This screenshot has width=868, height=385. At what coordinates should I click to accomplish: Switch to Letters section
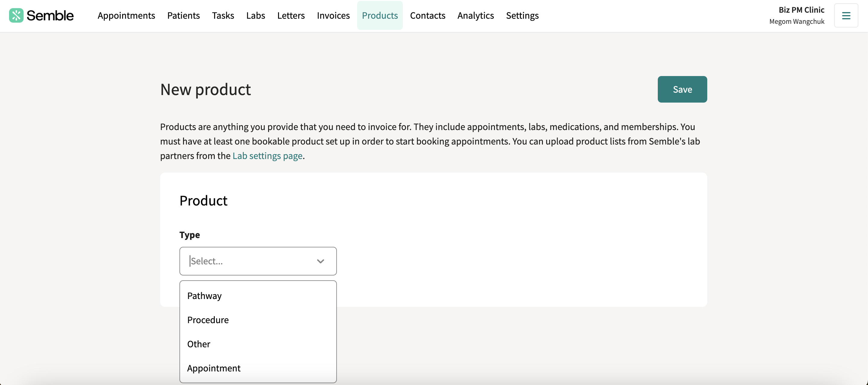click(291, 15)
